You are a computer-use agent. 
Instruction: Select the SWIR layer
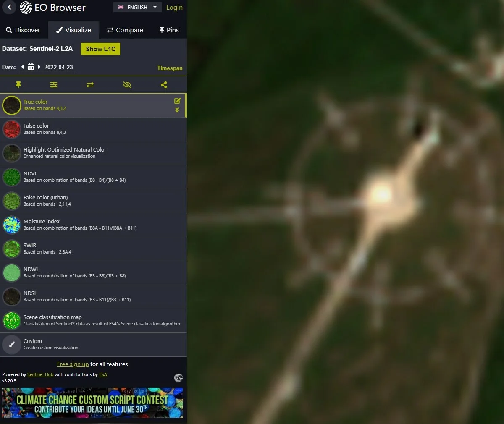(93, 249)
